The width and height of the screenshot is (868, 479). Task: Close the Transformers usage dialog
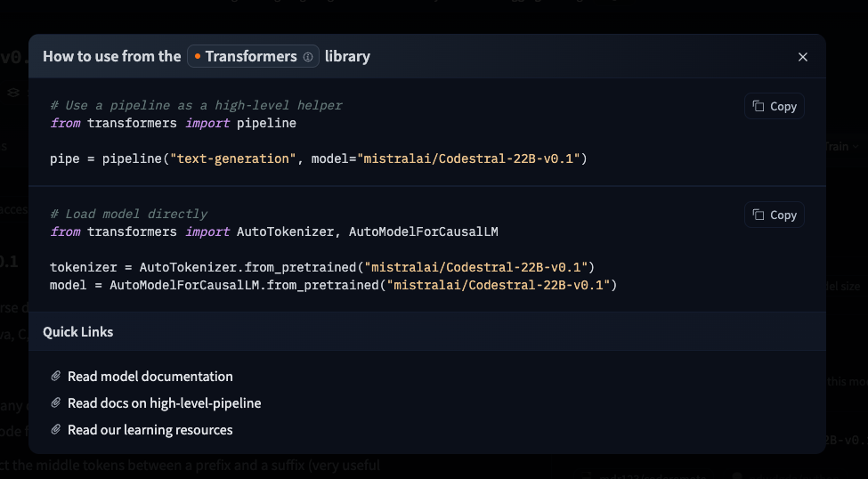[803, 57]
